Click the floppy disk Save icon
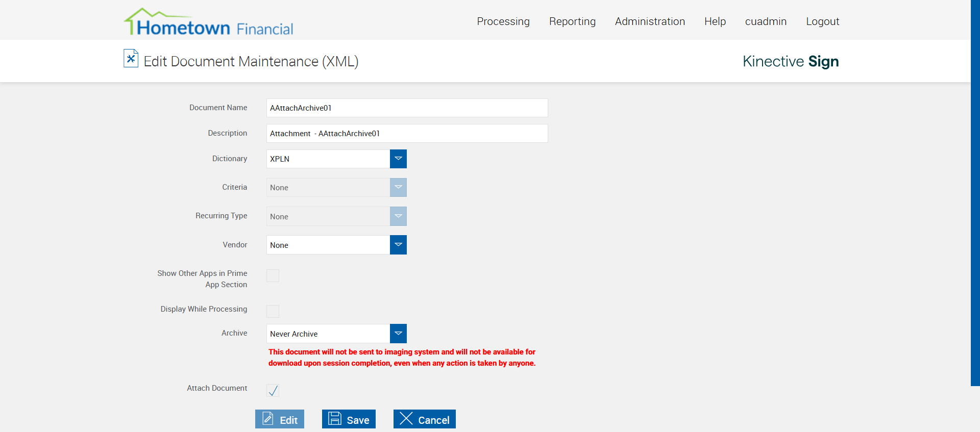980x432 pixels. [x=335, y=419]
